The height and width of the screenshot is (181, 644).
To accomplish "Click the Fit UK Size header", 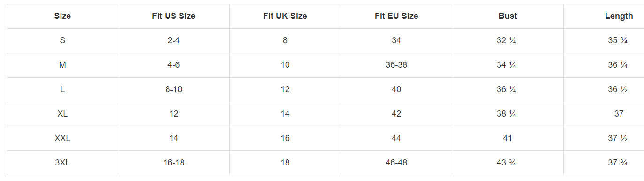I will pos(285,16).
